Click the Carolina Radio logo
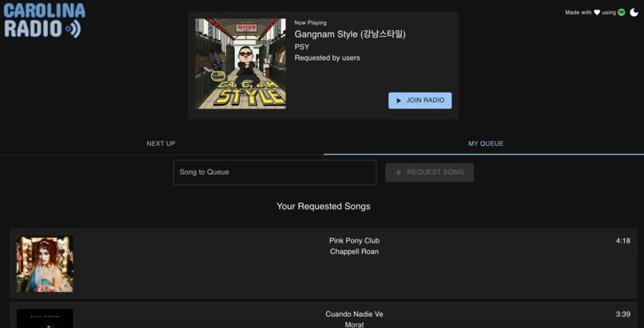This screenshot has height=328, width=644. [x=45, y=20]
